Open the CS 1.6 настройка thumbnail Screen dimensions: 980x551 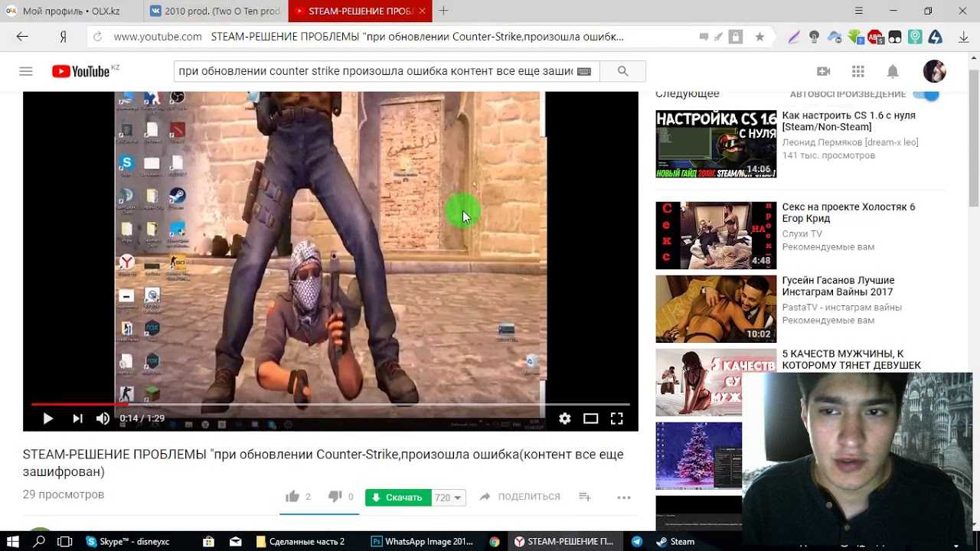pos(716,144)
